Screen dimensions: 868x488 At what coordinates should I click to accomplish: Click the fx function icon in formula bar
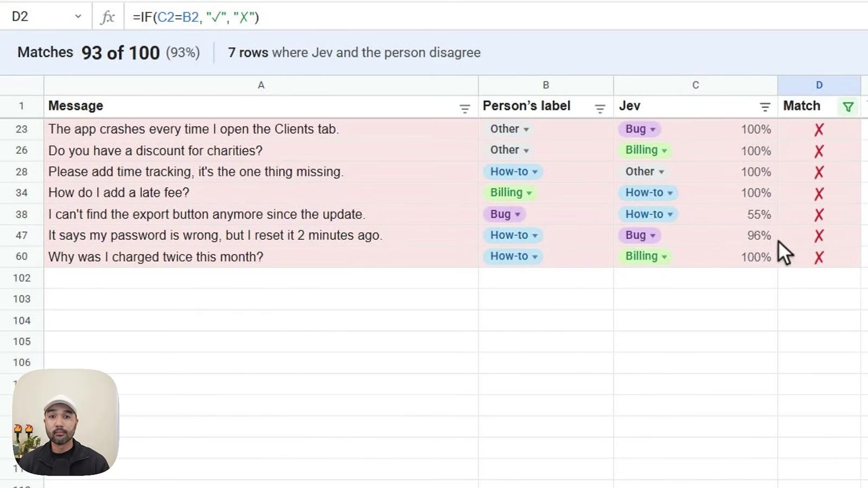point(107,17)
